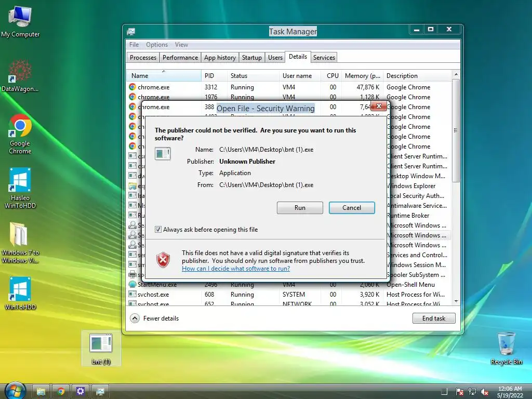
Task: Close the Open File - Security Warning dialog
Action: (x=379, y=106)
